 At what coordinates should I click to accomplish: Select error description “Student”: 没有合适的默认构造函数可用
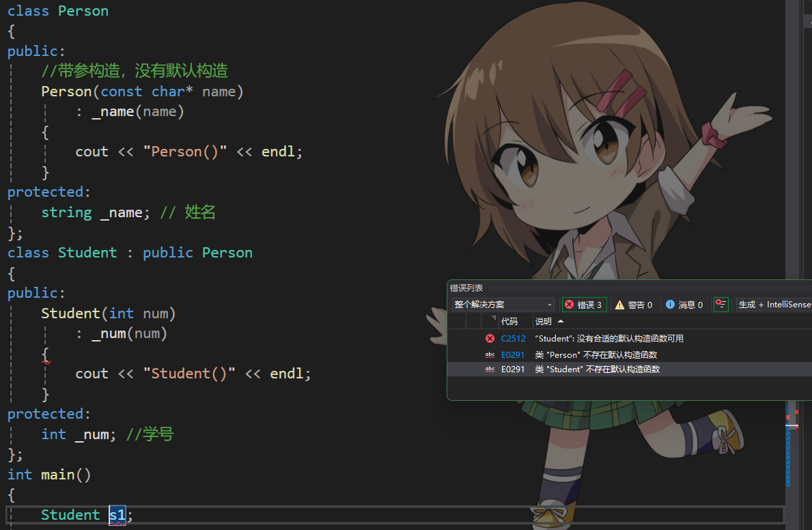(610, 338)
